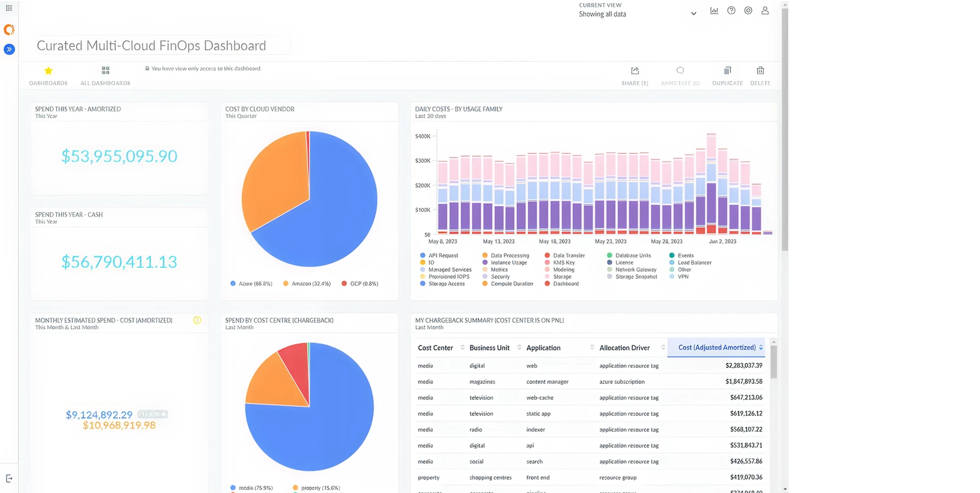This screenshot has height=493, width=980.
Task: Open help via the question mark icon
Action: (731, 10)
